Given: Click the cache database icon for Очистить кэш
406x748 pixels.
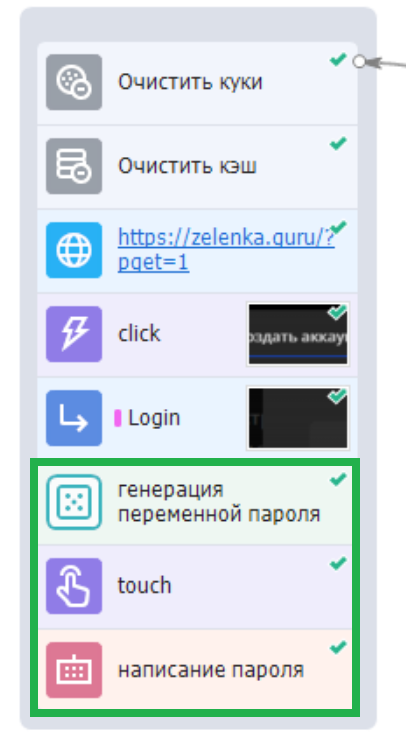Looking at the screenshot, I should pyautogui.click(x=74, y=166).
